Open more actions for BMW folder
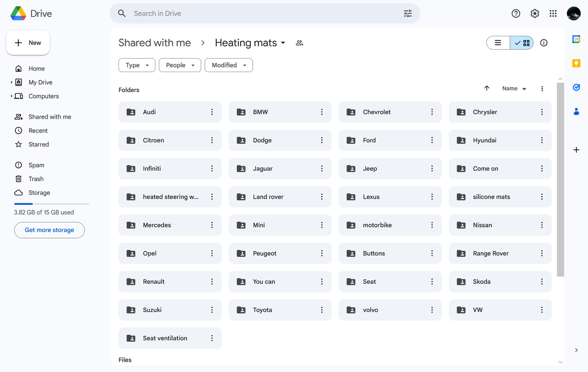 coord(322,112)
